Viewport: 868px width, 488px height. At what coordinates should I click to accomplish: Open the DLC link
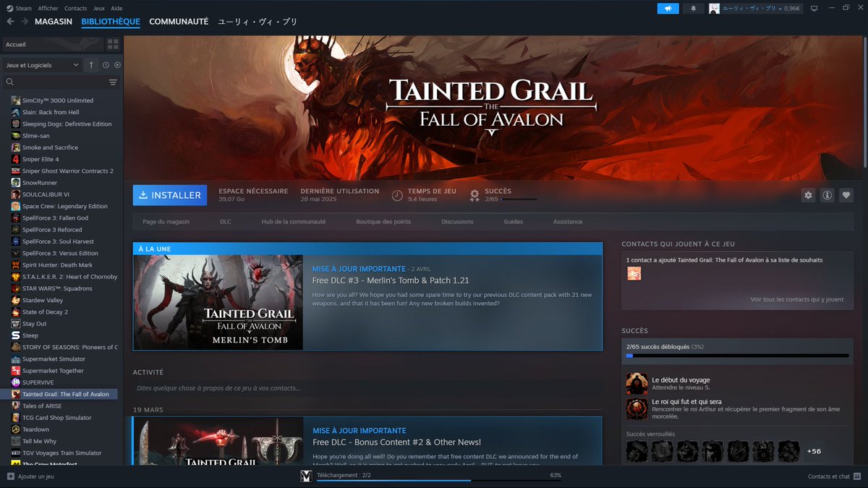[x=226, y=222]
